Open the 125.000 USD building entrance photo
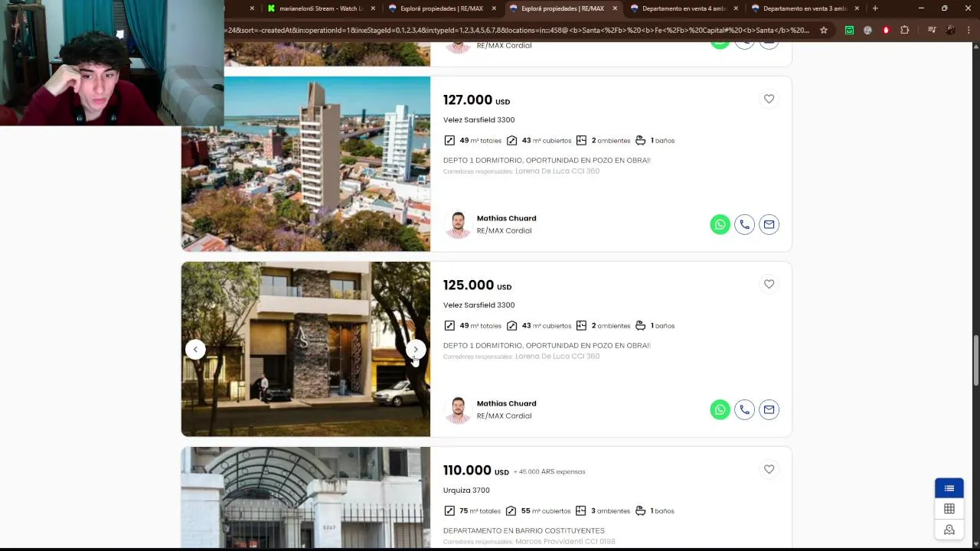The height and width of the screenshot is (551, 980). [305, 349]
